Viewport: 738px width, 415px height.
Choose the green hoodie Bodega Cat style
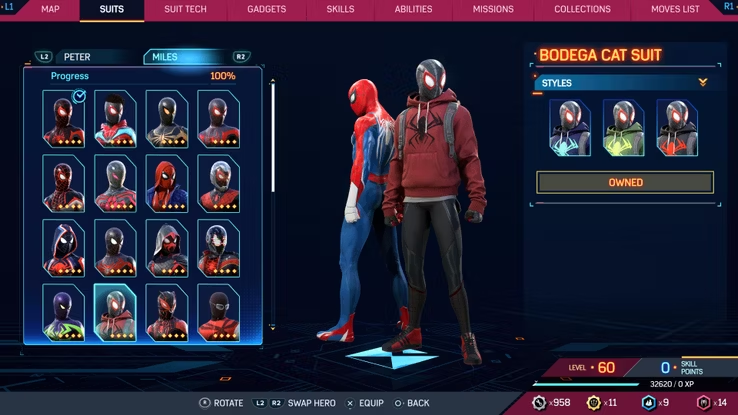(x=623, y=127)
